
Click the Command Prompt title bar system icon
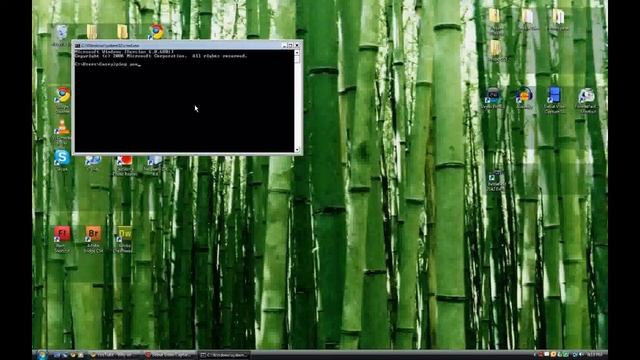[78, 45]
